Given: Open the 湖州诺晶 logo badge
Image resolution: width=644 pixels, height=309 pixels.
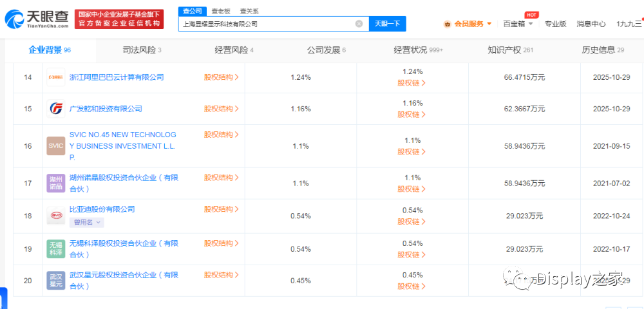Looking at the screenshot, I should click(56, 183).
